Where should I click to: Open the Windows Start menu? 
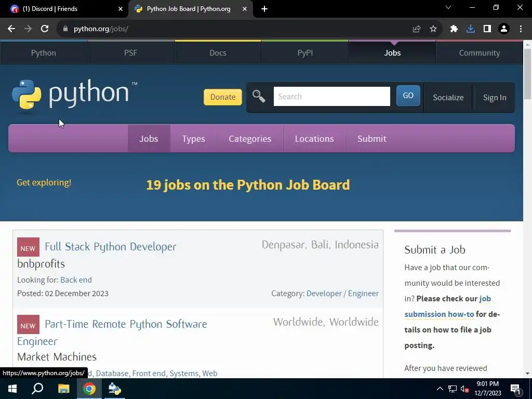point(12,389)
